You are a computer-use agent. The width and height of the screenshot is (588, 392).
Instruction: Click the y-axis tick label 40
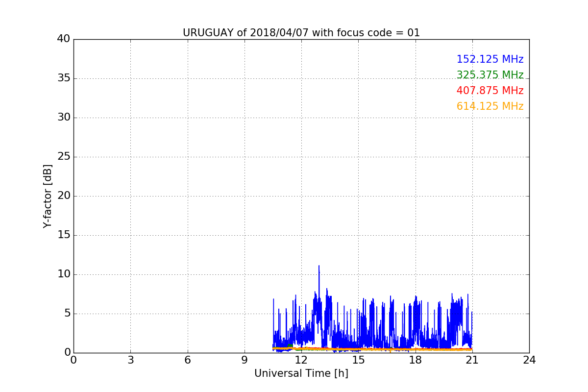[64, 39]
